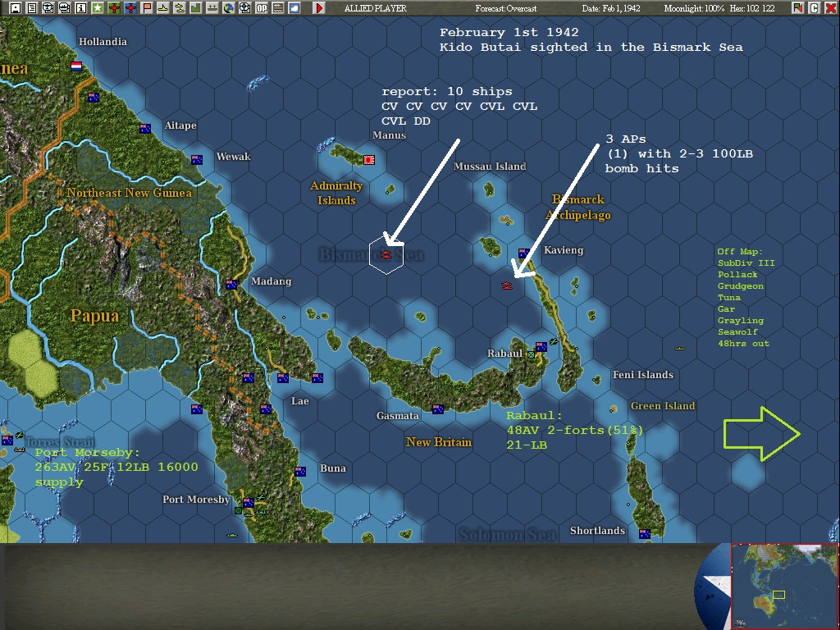The height and width of the screenshot is (630, 840).
Task: Click the red end-turn play arrow
Action: (x=319, y=7)
